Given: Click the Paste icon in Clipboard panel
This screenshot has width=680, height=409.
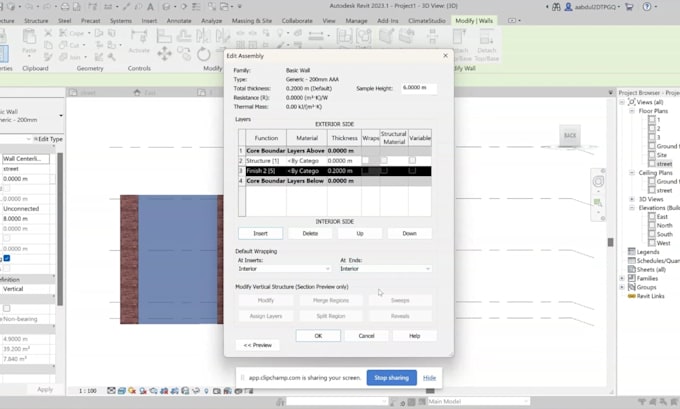Looking at the screenshot, I should (x=29, y=37).
